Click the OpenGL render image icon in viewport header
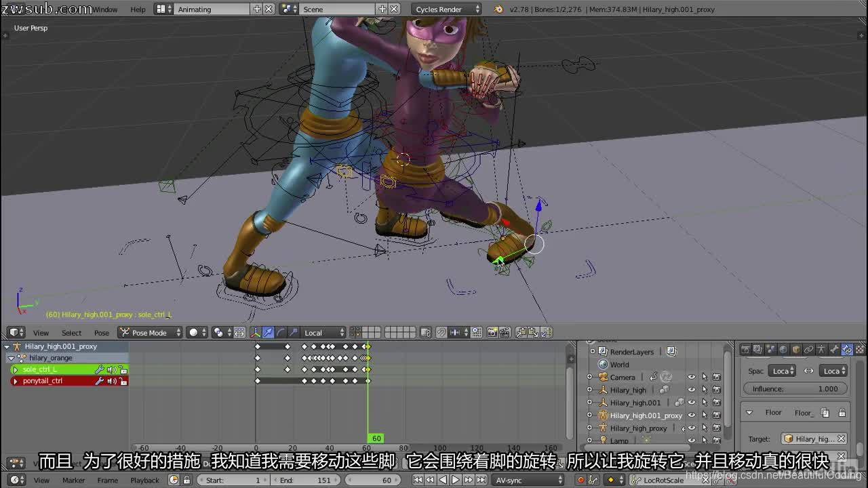The image size is (868, 488). click(492, 332)
